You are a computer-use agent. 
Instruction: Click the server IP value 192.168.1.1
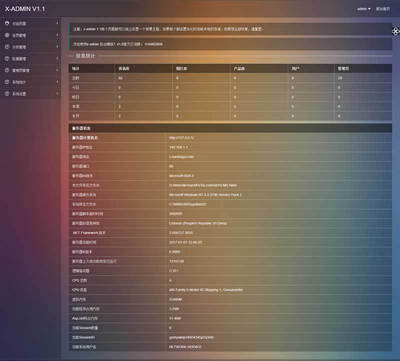point(180,147)
